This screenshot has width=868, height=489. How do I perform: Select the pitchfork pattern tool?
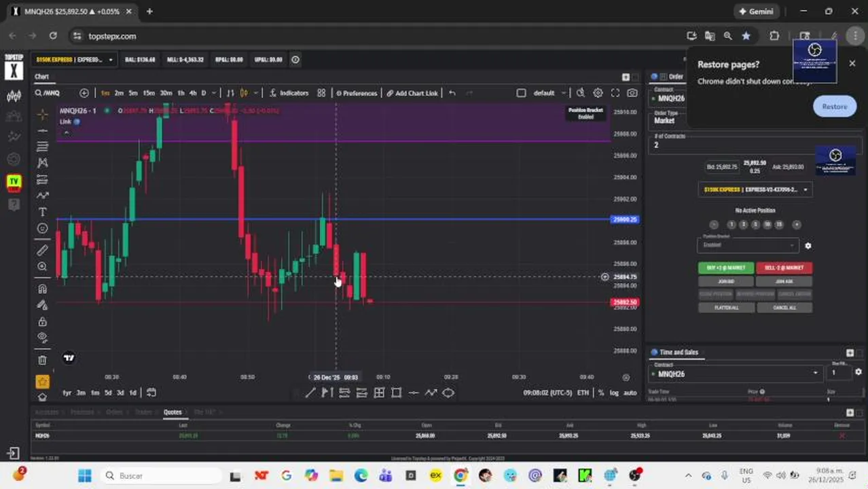point(42,163)
